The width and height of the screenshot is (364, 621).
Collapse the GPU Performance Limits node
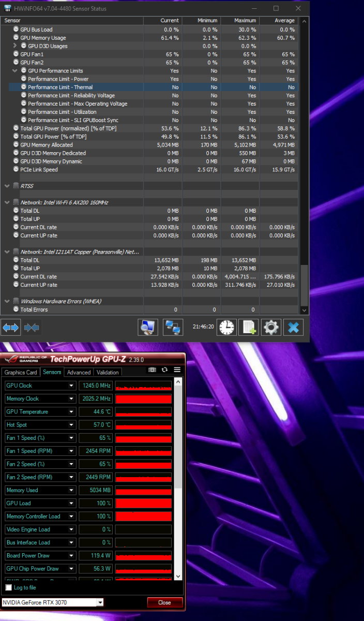click(x=16, y=71)
